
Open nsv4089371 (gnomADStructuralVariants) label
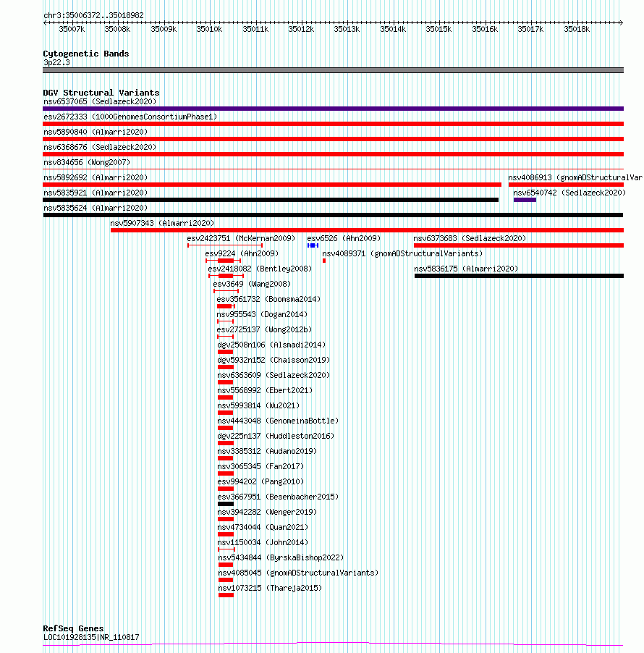click(402, 253)
